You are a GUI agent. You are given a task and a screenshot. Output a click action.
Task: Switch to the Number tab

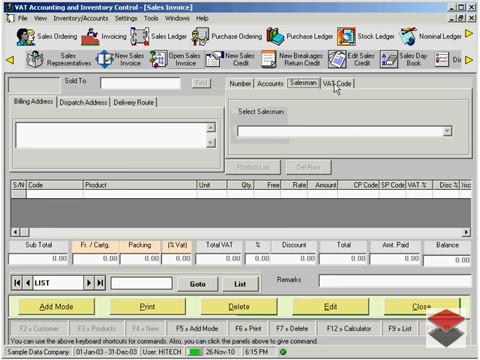[x=240, y=84]
